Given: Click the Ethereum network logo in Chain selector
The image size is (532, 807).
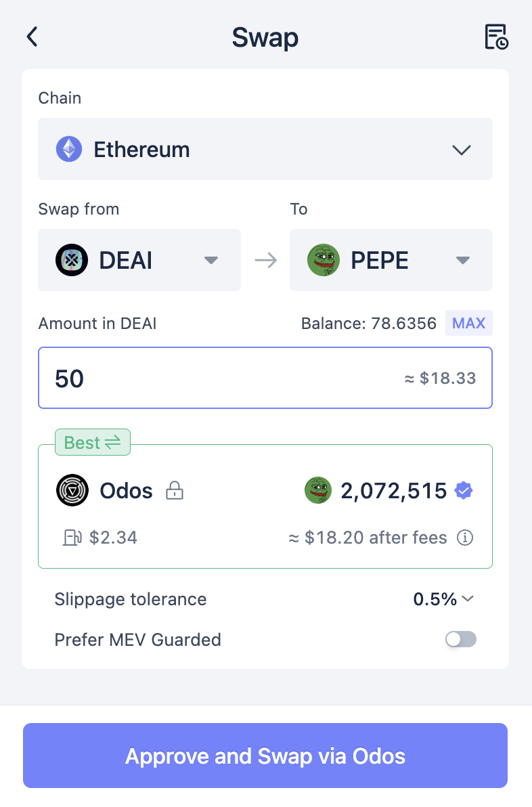Looking at the screenshot, I should click(x=68, y=149).
